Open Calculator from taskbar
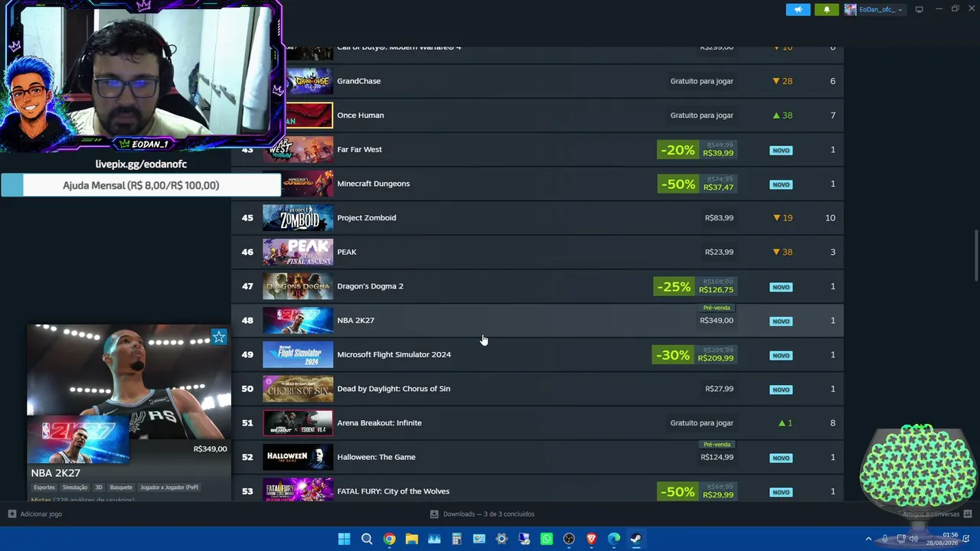The width and height of the screenshot is (980, 551). (456, 539)
